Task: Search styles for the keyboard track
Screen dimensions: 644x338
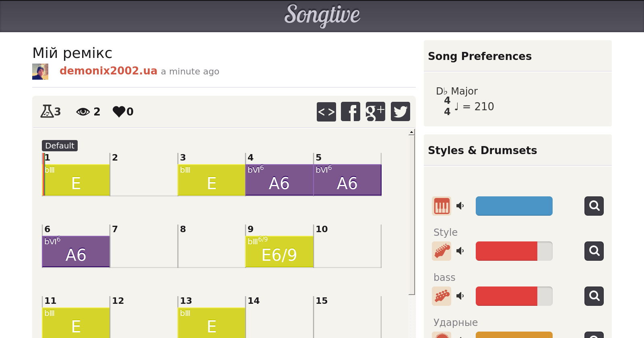Action: click(x=594, y=206)
